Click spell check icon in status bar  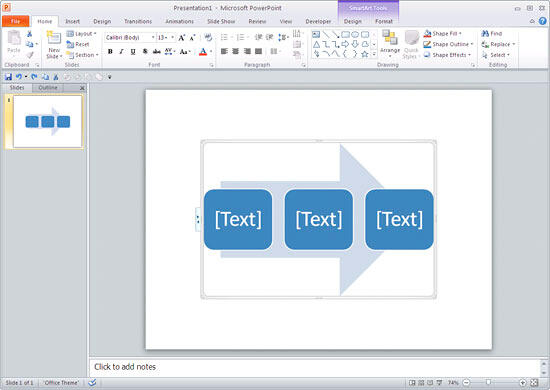pos(92,383)
